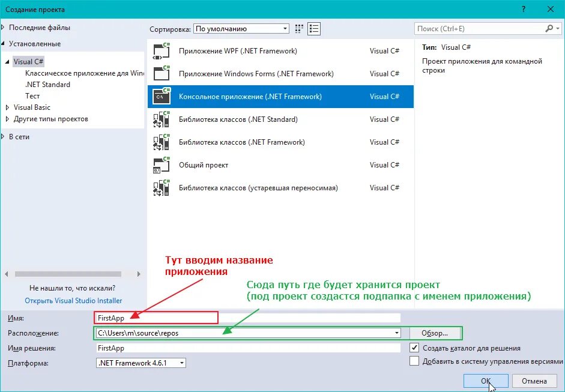This screenshot has height=392, width=565.
Task: Select the 'Visual C#' tree item
Action: pyautogui.click(x=28, y=62)
